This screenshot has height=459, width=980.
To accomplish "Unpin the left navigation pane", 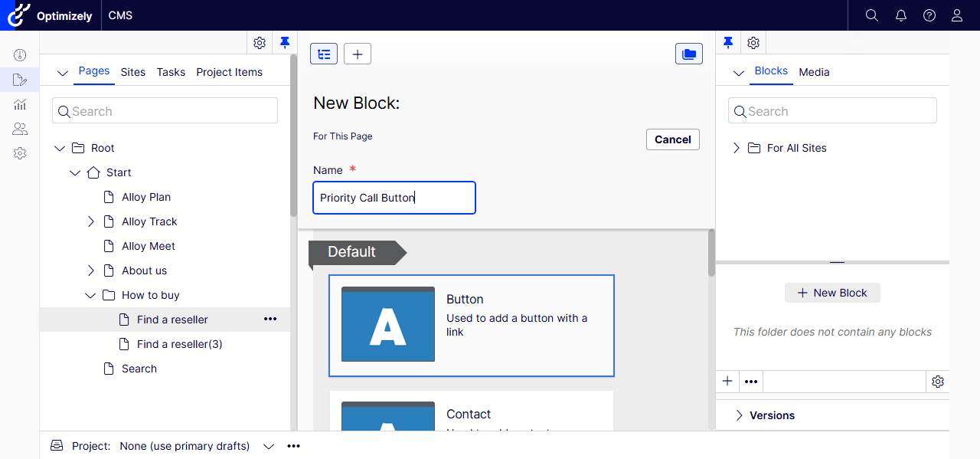I will (285, 43).
